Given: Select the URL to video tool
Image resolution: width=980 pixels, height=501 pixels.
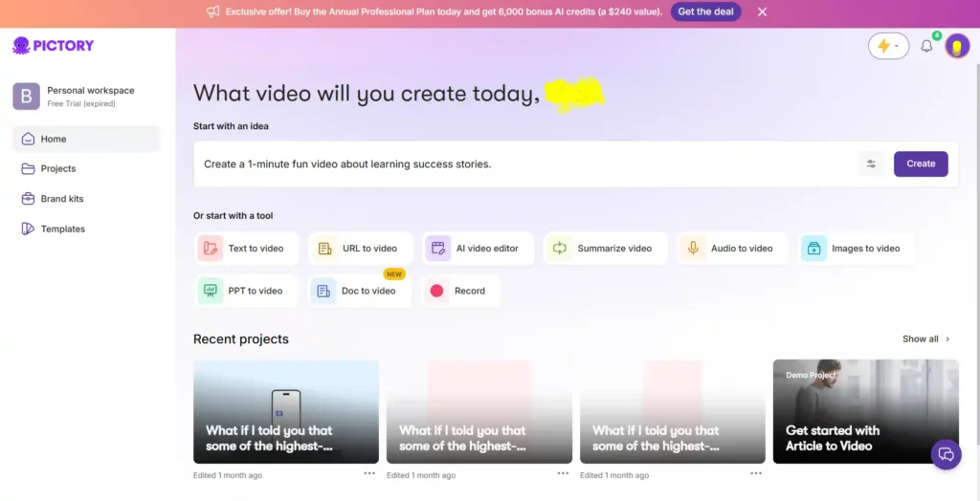Looking at the screenshot, I should [x=361, y=249].
